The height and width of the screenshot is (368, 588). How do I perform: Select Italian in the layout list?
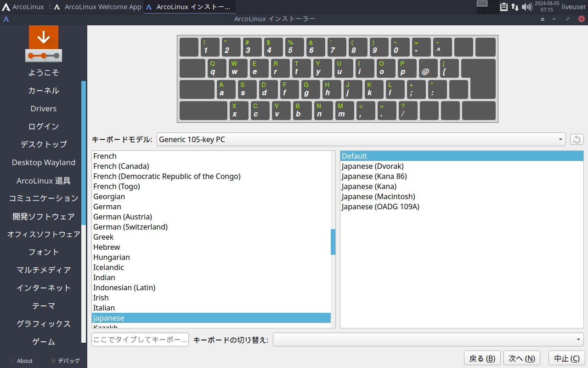(x=211, y=308)
